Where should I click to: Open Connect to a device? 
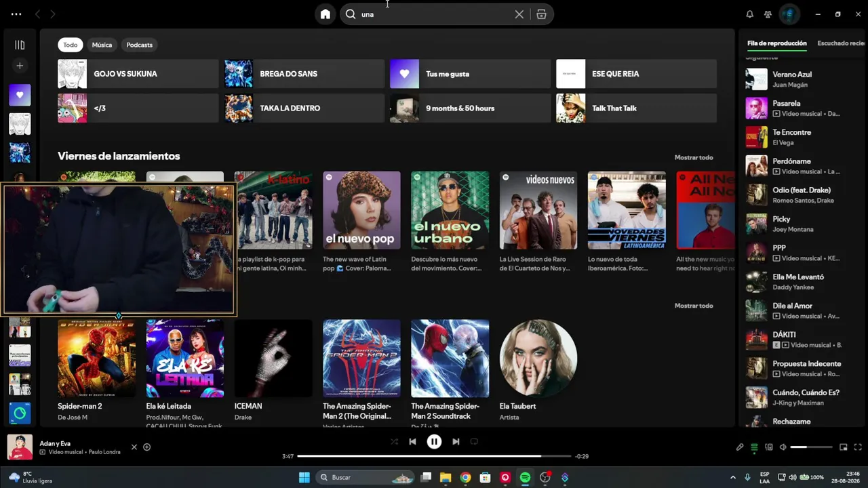tap(769, 447)
